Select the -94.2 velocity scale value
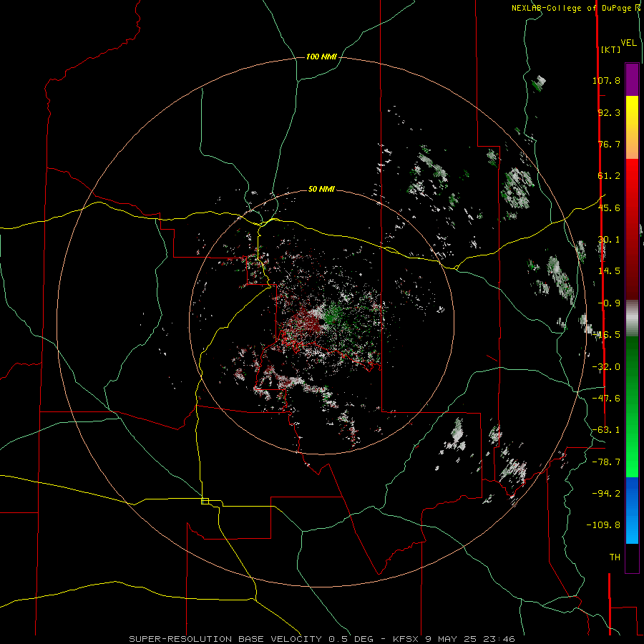 pyautogui.click(x=606, y=493)
